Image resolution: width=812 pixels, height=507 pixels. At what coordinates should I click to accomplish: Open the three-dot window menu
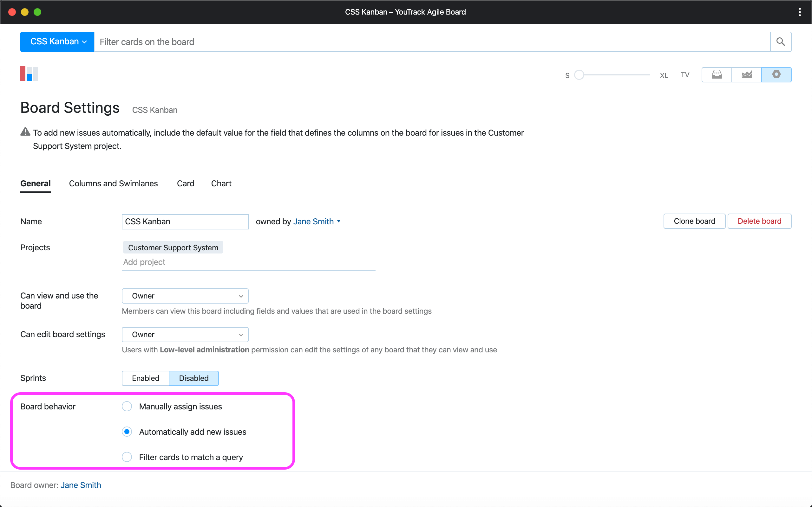(800, 12)
